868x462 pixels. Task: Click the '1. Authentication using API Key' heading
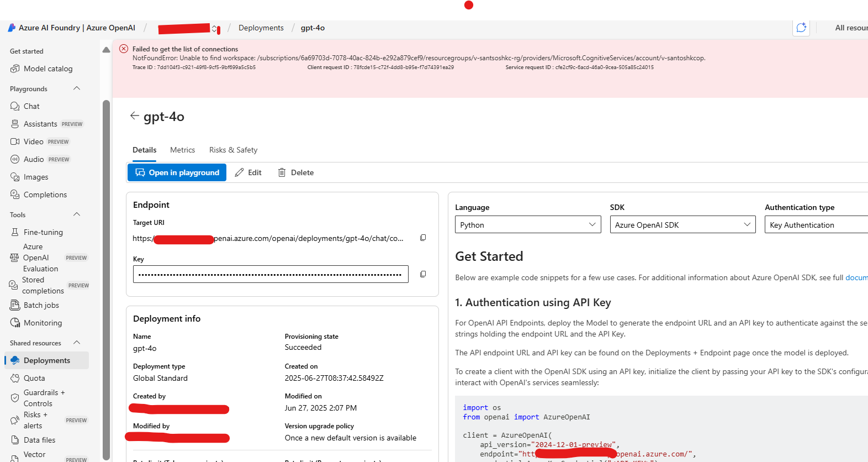point(533,302)
